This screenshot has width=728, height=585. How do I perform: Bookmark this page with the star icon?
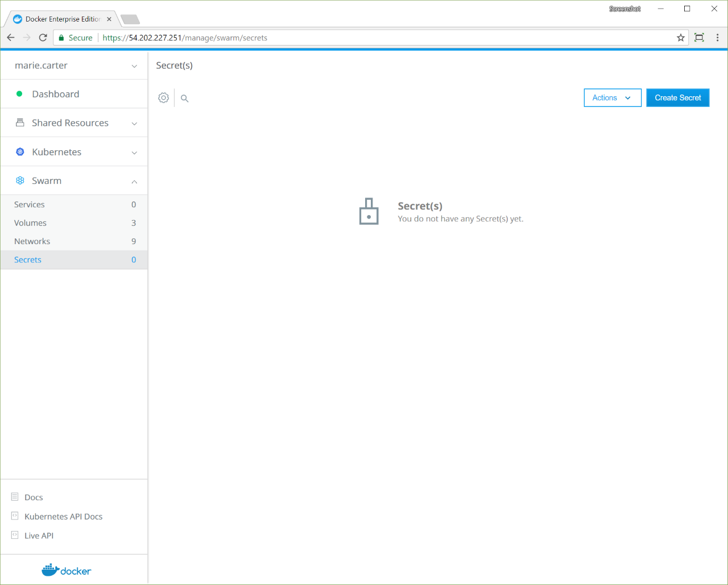(680, 38)
